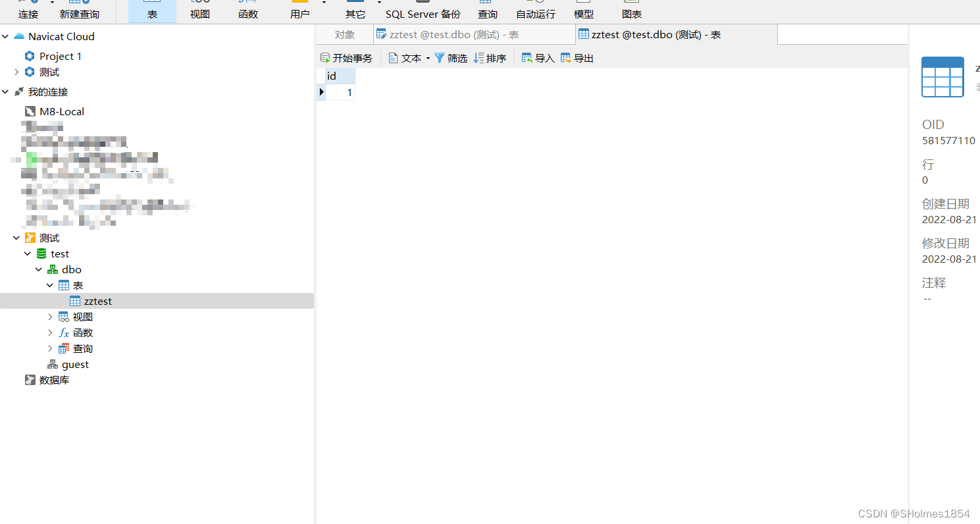The height and width of the screenshot is (524, 980).
Task: Switch to first zztest @test.dbo design tab
Action: (474, 35)
